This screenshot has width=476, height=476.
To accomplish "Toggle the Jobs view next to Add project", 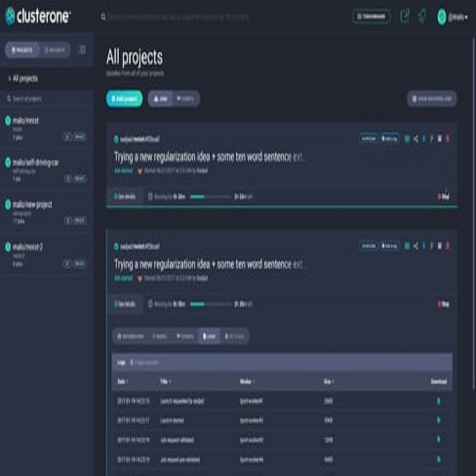I will click(160, 99).
